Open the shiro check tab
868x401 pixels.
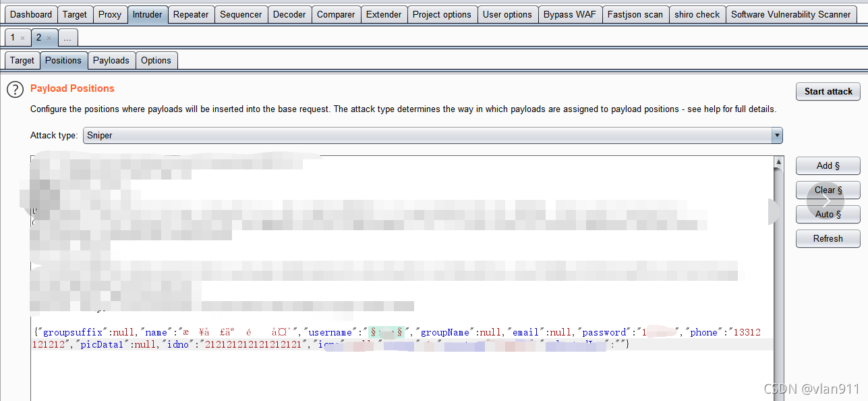click(697, 14)
